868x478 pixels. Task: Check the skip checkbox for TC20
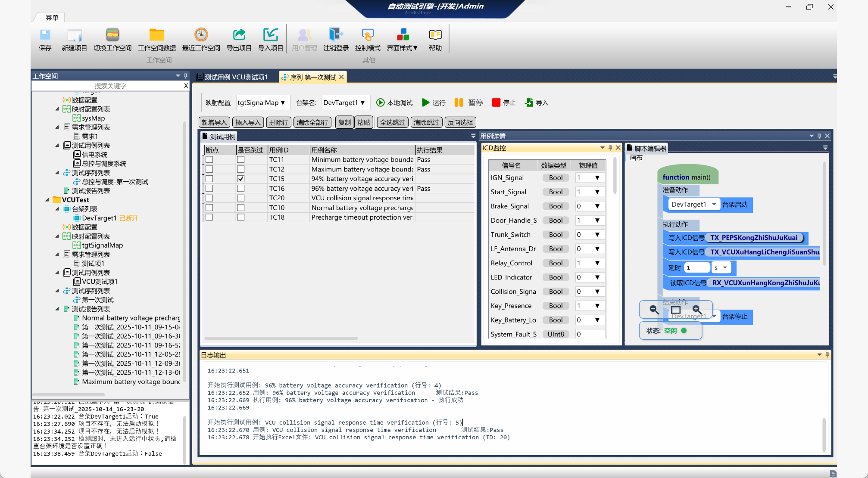click(241, 198)
